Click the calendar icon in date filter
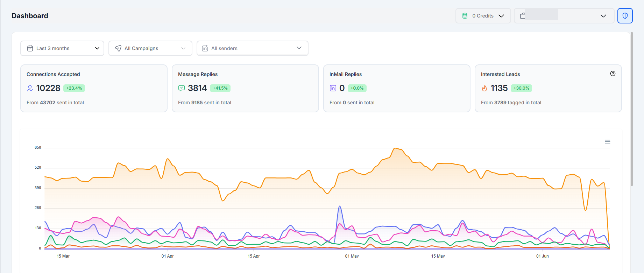This screenshot has height=273, width=644. tap(30, 48)
